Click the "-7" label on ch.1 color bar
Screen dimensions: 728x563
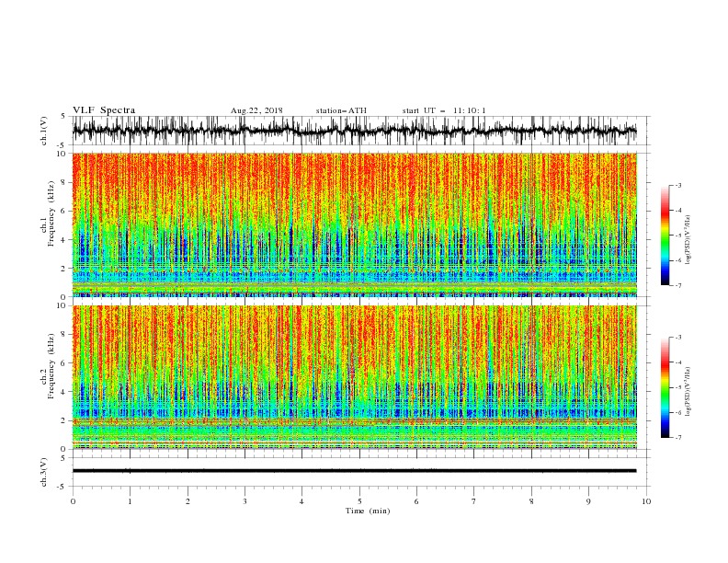pos(678,286)
